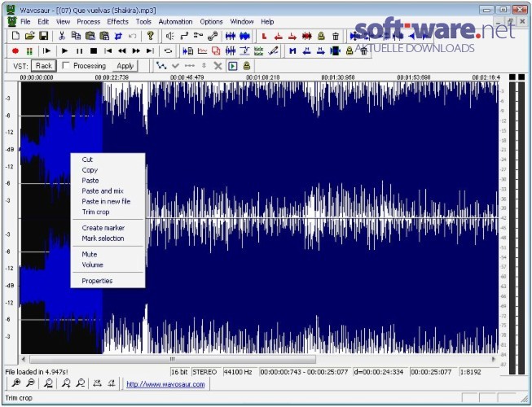Viewport: 532px width, 407px height.
Task: Click the Apply button
Action: click(x=125, y=66)
